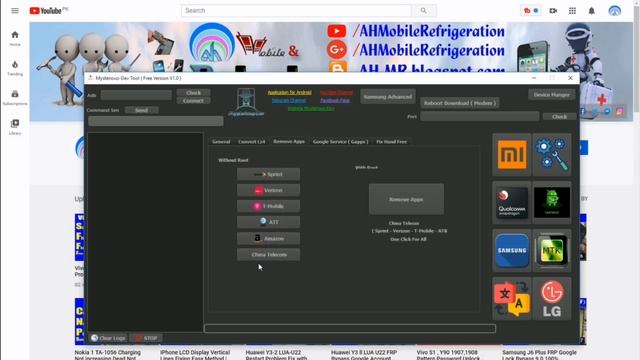The image size is (640, 360).
Task: Open Nokia 1 TA-1056 Charging video
Action: (108, 354)
